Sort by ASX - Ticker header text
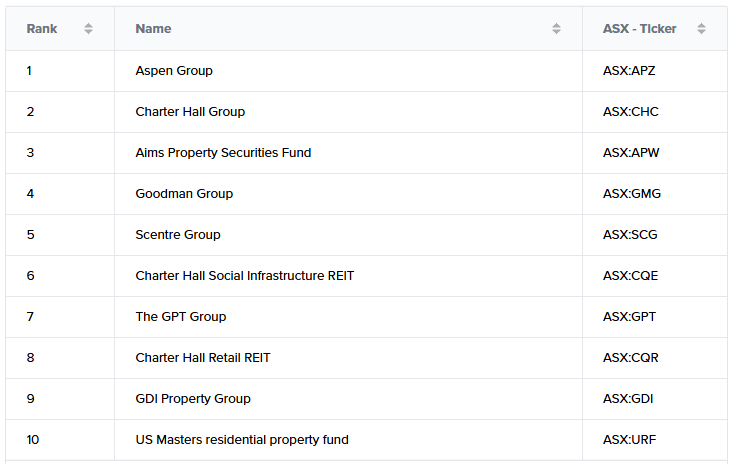 (640, 29)
